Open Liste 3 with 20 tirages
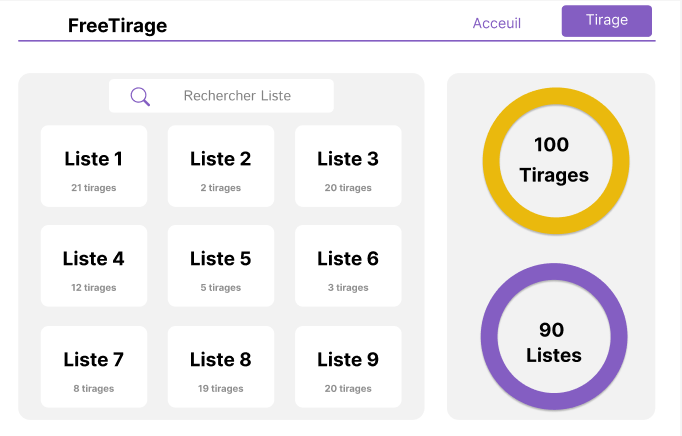This screenshot has height=436, width=682. click(x=348, y=166)
